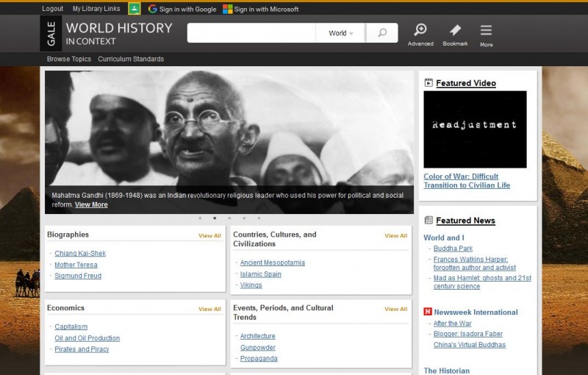The image size is (588, 375).
Task: Open the More hamburger menu
Action: [487, 35]
